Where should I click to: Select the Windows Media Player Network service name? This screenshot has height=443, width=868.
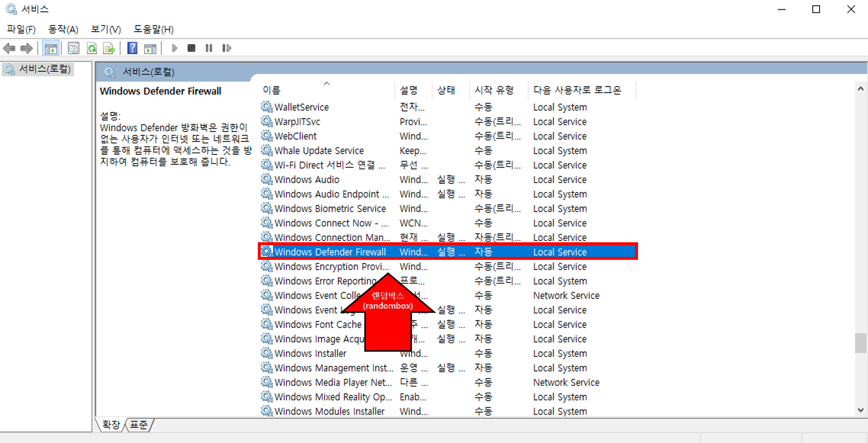(333, 382)
